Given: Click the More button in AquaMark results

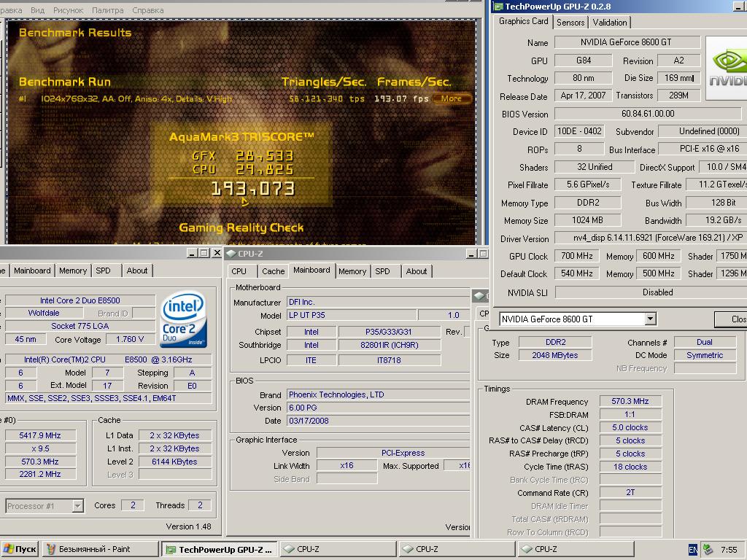Looking at the screenshot, I should tap(452, 98).
